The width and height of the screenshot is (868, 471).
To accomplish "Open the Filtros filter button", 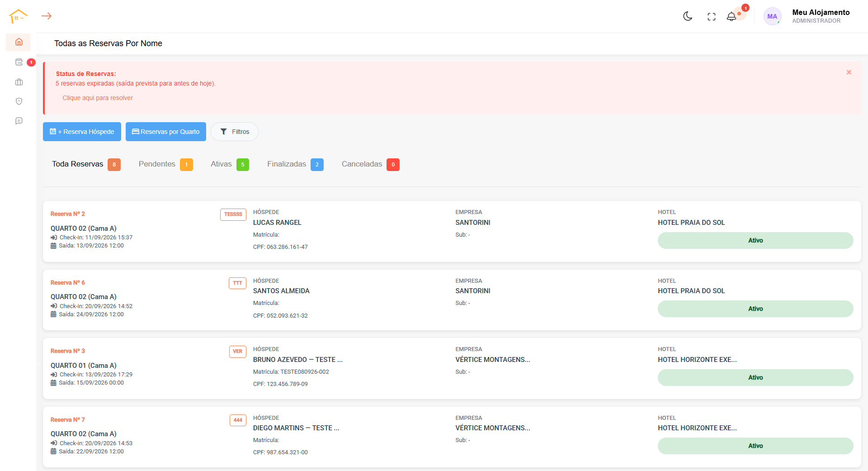I will pos(235,132).
